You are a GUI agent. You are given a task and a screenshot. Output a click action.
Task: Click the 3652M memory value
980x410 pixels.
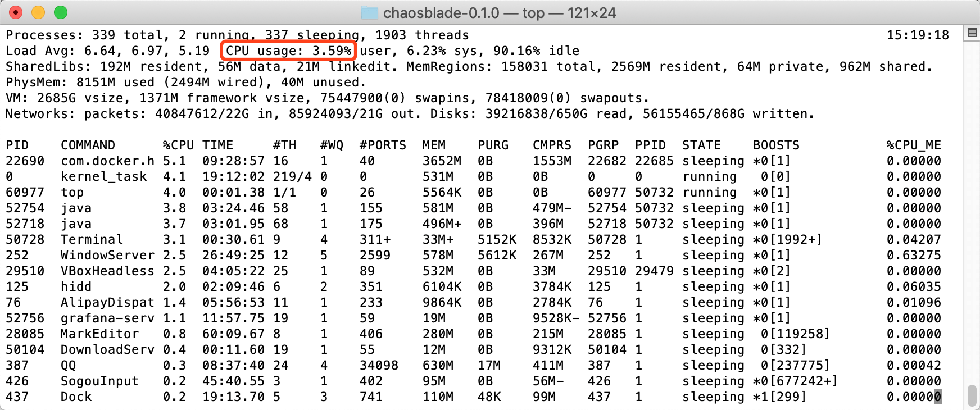(442, 161)
